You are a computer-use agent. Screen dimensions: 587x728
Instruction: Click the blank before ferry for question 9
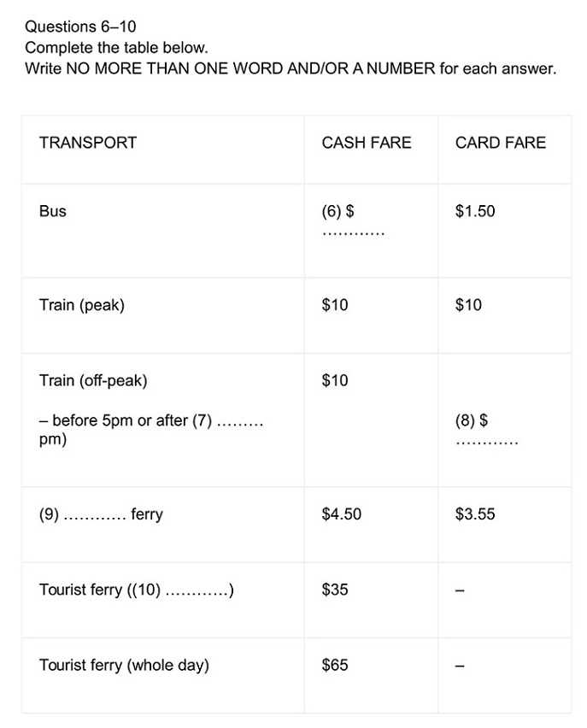[95, 518]
